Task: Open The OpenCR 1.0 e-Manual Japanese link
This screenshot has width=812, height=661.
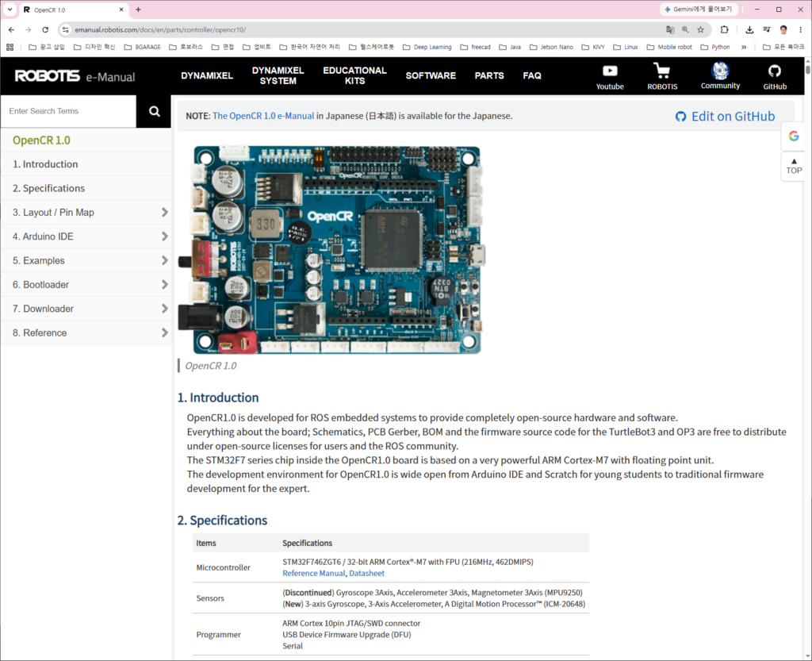Action: tap(263, 116)
